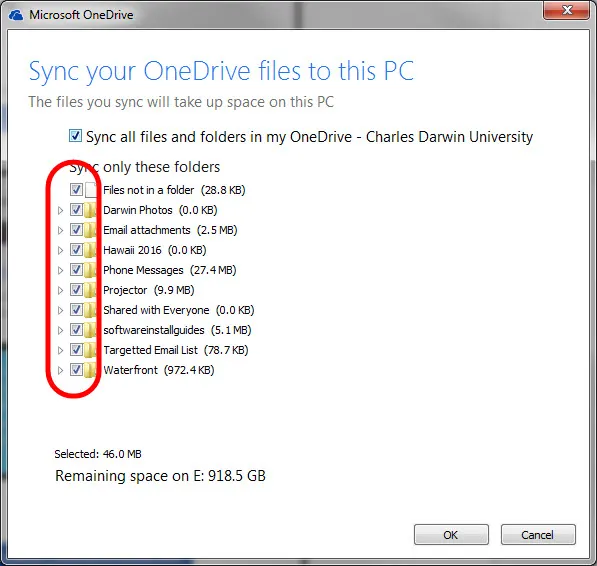The height and width of the screenshot is (566, 597).
Task: Click 'Sync only these folders' heading
Action: click(x=145, y=167)
